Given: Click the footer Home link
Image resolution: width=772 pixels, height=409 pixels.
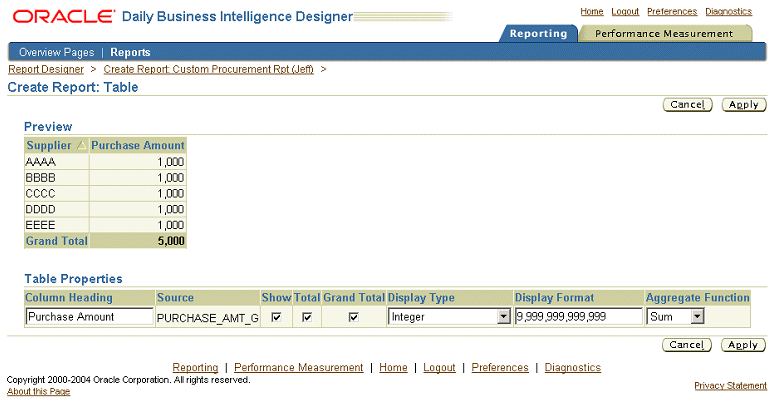Looking at the screenshot, I should pos(393,367).
